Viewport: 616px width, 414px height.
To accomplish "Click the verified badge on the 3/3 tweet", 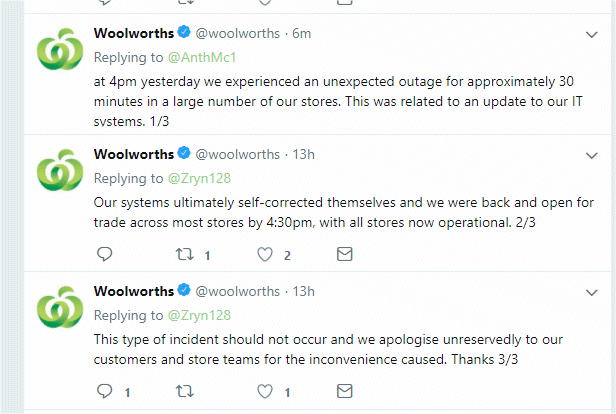I will point(183,291).
